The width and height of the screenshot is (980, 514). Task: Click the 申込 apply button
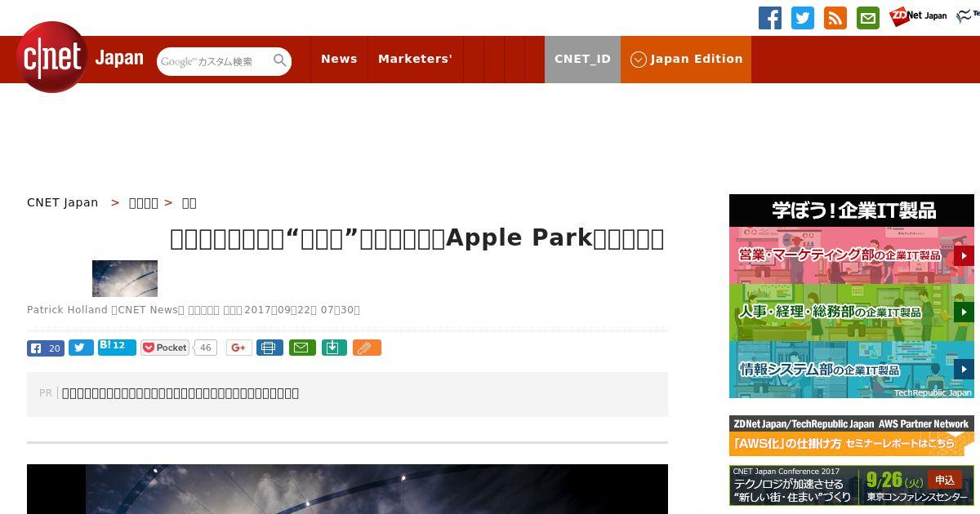tap(945, 480)
